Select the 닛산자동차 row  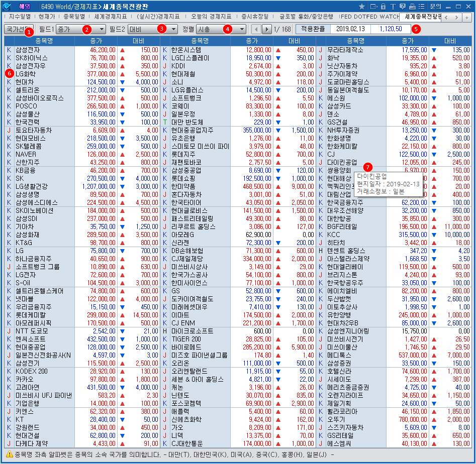(x=394, y=66)
